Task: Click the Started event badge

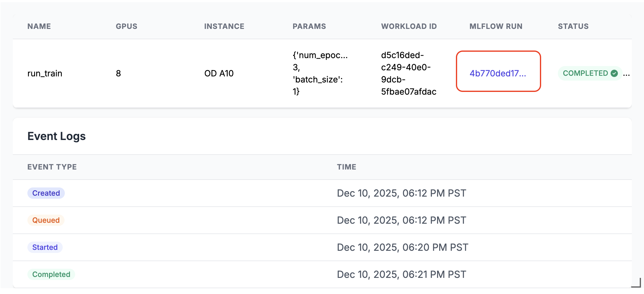Action: 45,247
